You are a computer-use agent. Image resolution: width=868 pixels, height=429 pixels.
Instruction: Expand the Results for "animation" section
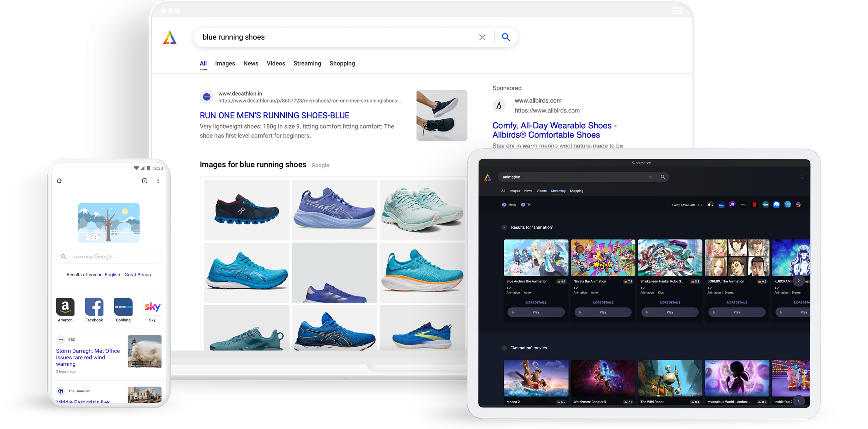(x=504, y=228)
